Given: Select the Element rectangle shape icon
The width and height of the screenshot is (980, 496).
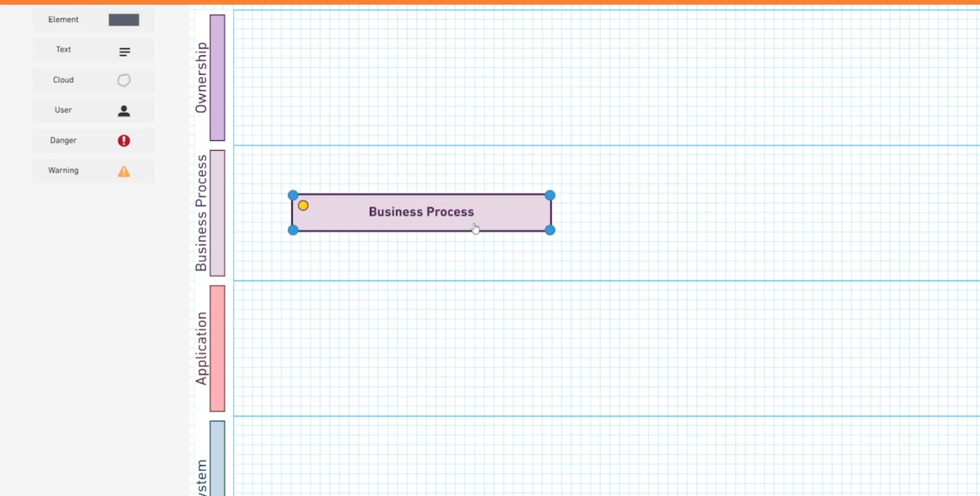Looking at the screenshot, I should (x=124, y=20).
